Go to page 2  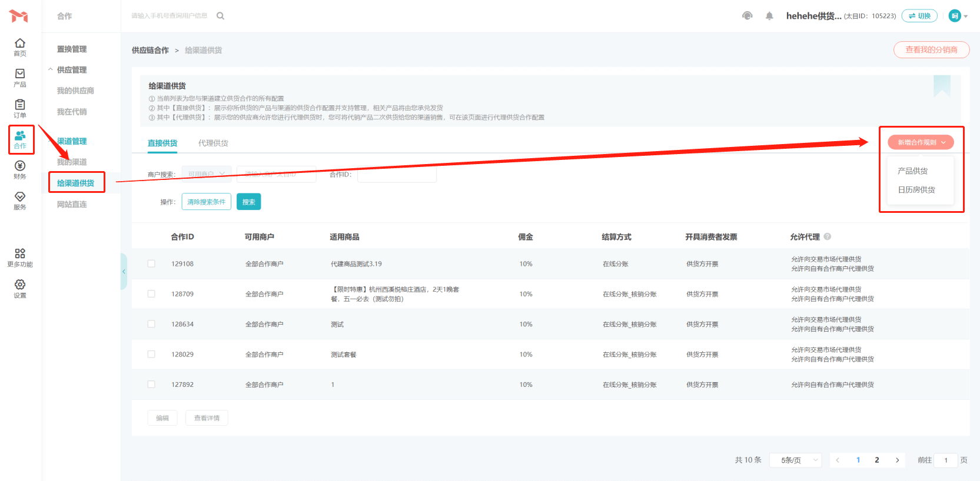click(x=877, y=460)
